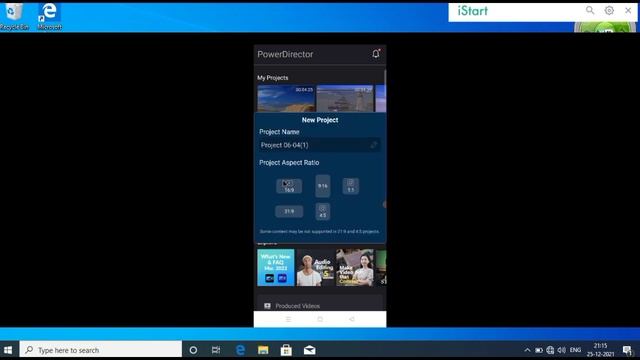Tap Android back navigation icon

352,319
